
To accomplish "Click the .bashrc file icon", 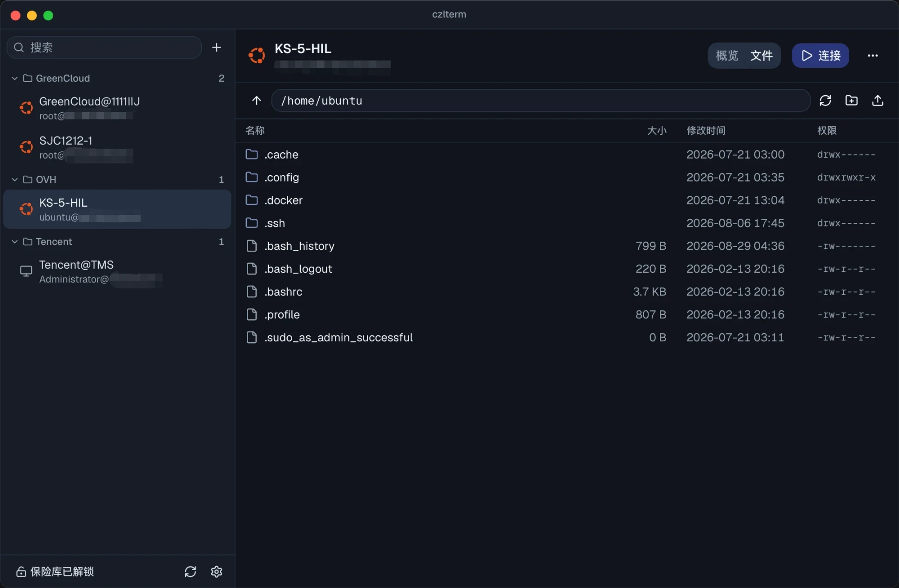I will coord(252,292).
